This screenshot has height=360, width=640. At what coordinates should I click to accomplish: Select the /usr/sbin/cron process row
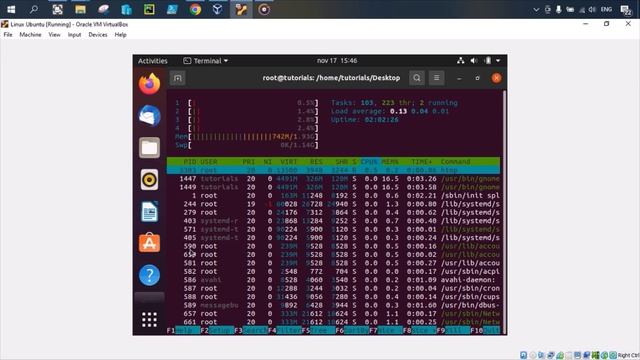(333, 288)
